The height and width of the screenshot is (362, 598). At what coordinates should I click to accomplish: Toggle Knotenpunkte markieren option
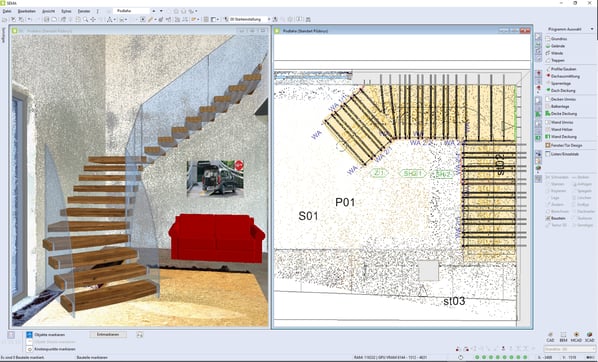point(51,349)
